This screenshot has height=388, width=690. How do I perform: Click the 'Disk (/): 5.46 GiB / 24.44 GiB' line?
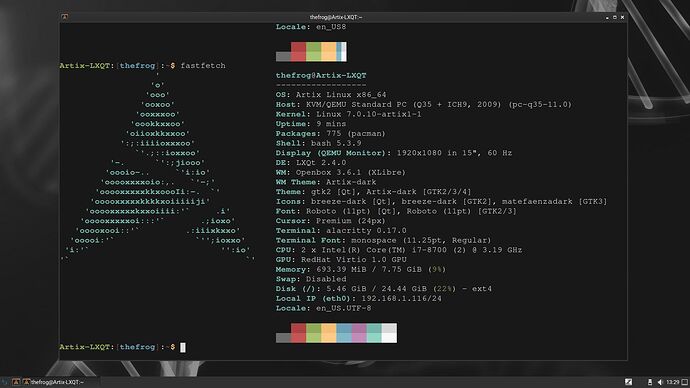point(384,288)
